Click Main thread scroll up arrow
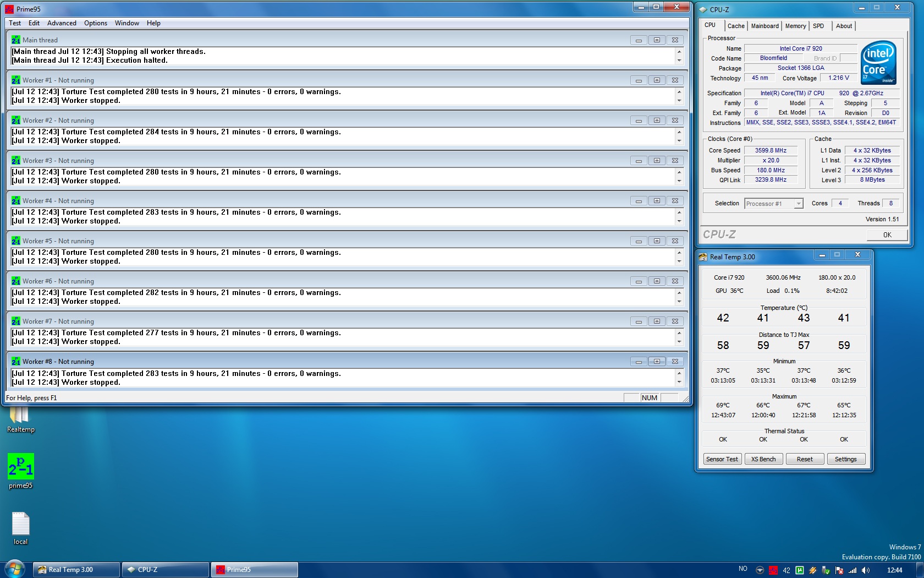The width and height of the screenshot is (924, 578). 679,52
